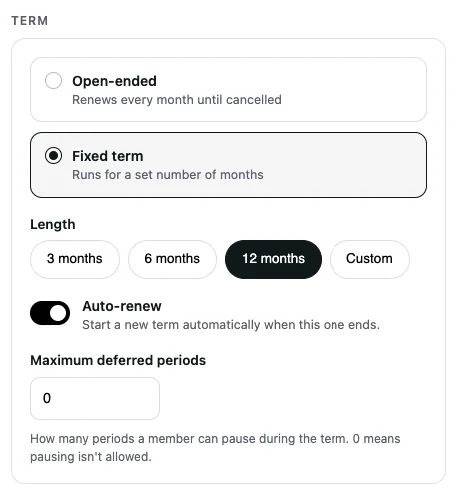Click the pausing helper text below field
The height and width of the screenshot is (494, 458).
click(215, 448)
